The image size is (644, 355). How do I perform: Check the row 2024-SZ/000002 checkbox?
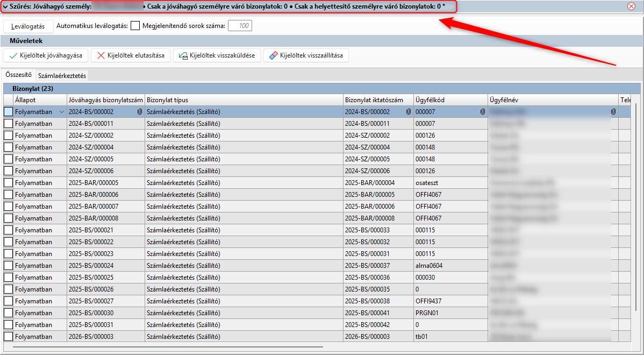(x=8, y=135)
